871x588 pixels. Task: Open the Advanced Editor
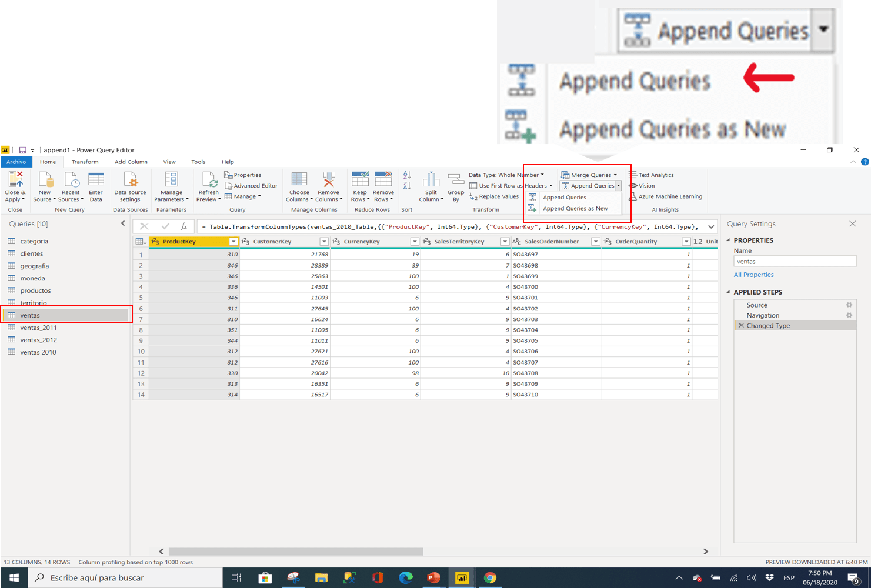pos(252,185)
